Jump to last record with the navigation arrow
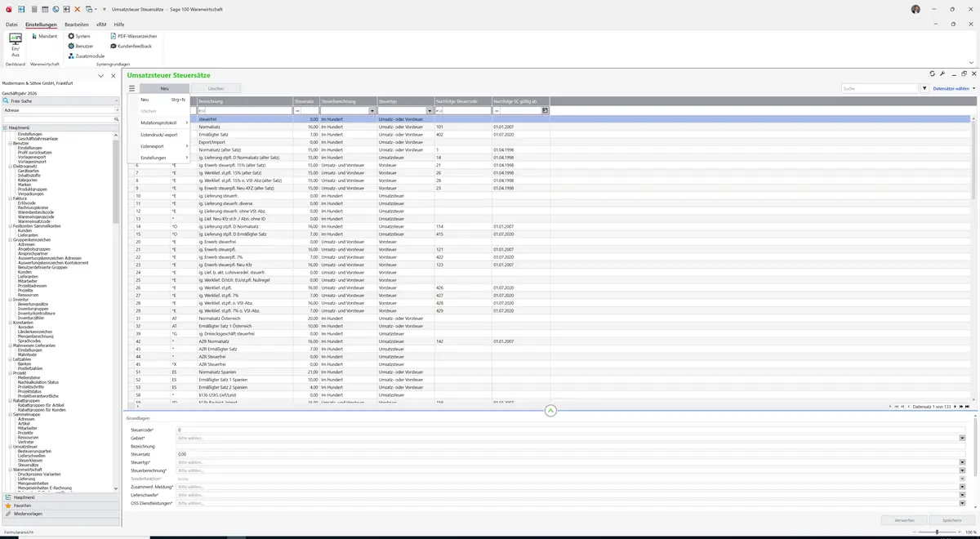 [x=967, y=406]
